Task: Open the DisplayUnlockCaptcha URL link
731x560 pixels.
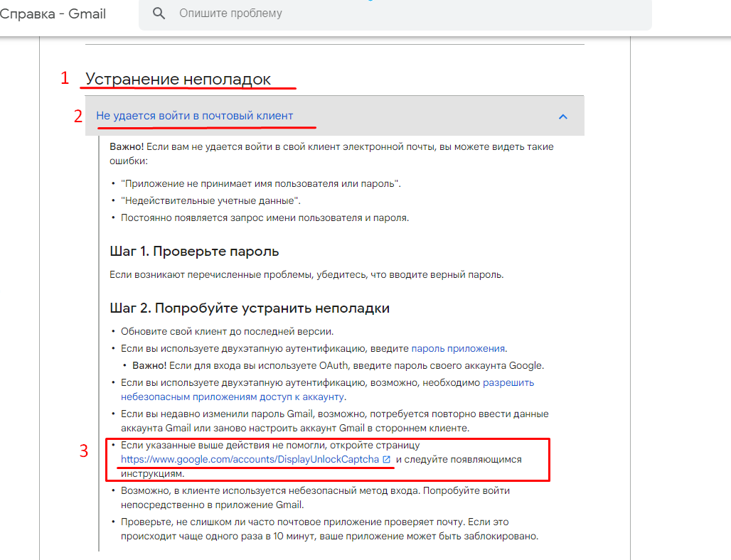Action: tap(250, 459)
